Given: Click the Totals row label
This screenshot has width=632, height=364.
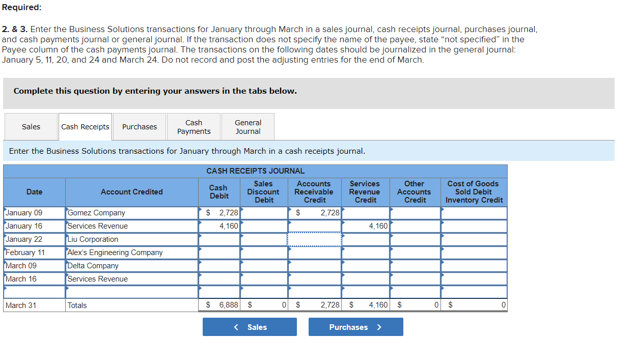Looking at the screenshot, I should (77, 305).
